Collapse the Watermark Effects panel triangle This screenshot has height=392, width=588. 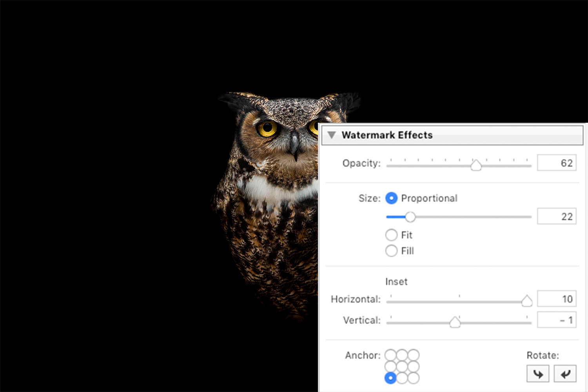(332, 135)
